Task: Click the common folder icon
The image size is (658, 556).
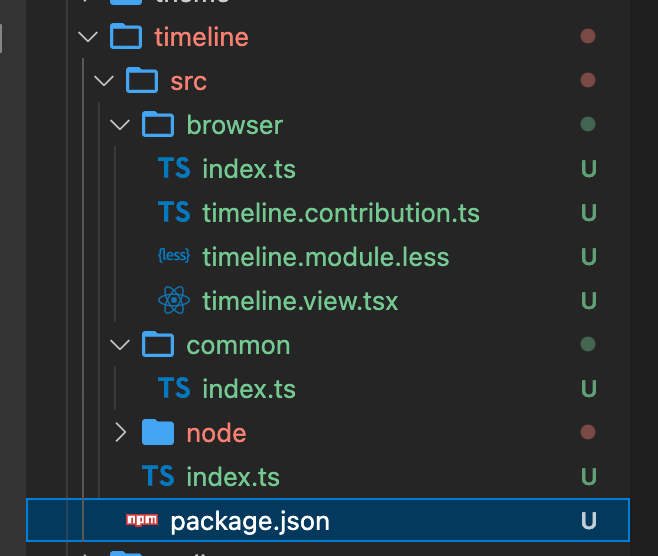Action: pyautogui.click(x=158, y=344)
